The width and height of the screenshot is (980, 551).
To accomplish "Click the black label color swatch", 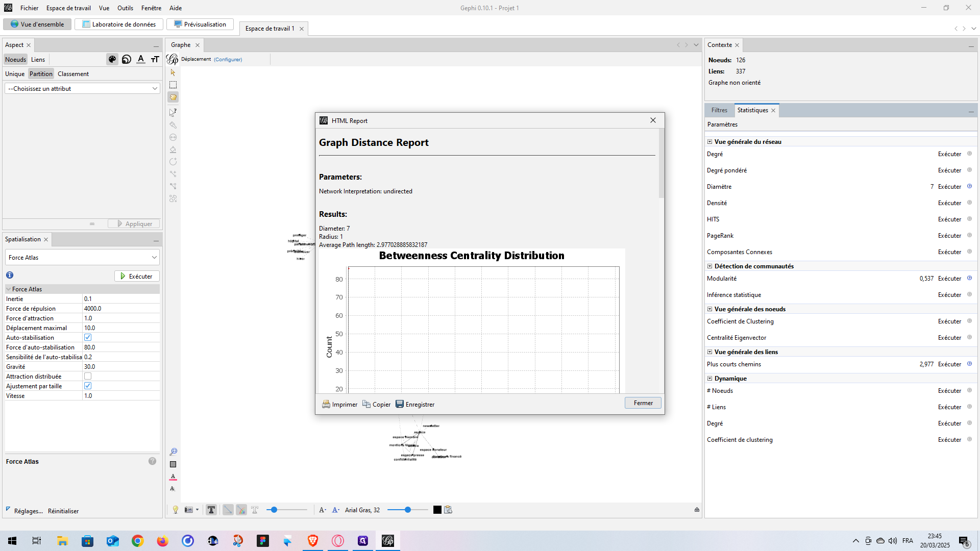I will tap(437, 510).
